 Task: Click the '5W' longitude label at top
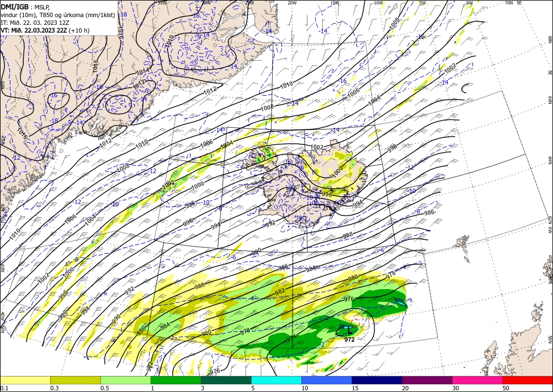click(423, 3)
